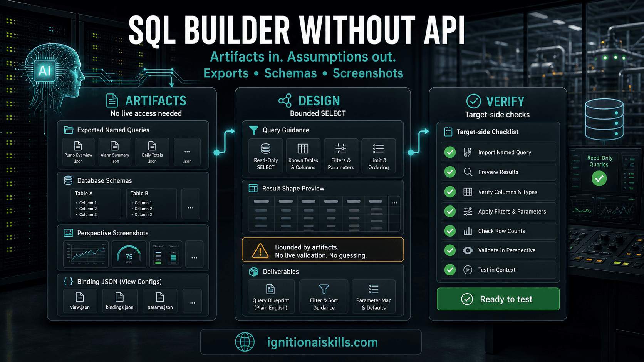The width and height of the screenshot is (644, 362).
Task: Click the Apply Filters & Parameters row label
Action: [512, 211]
